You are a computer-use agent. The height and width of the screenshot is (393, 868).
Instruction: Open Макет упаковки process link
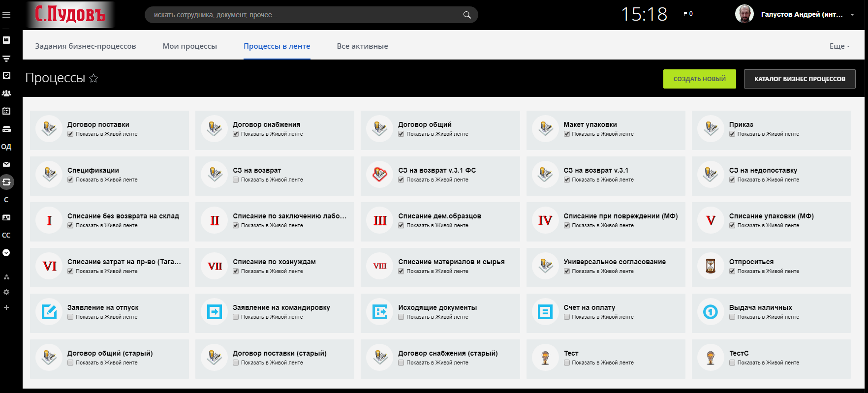pyautogui.click(x=590, y=124)
